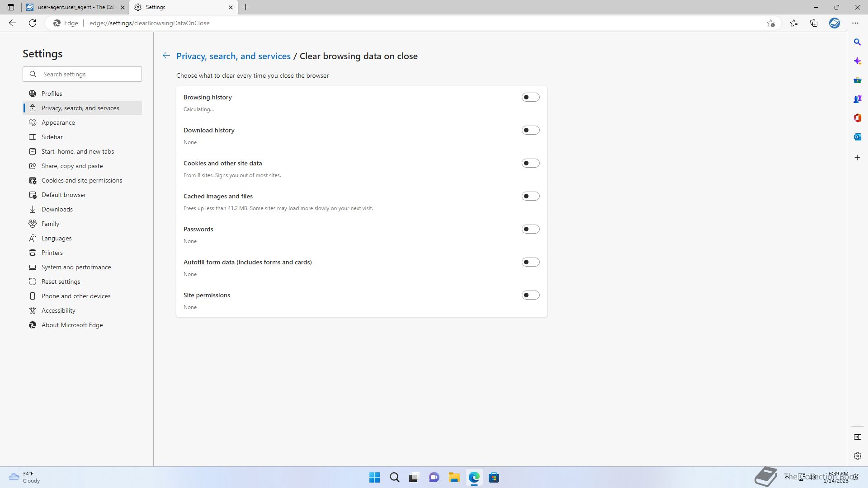Viewport: 868px width, 488px height.
Task: Click the Privacy, search, and services breadcrumb link
Action: pos(233,56)
